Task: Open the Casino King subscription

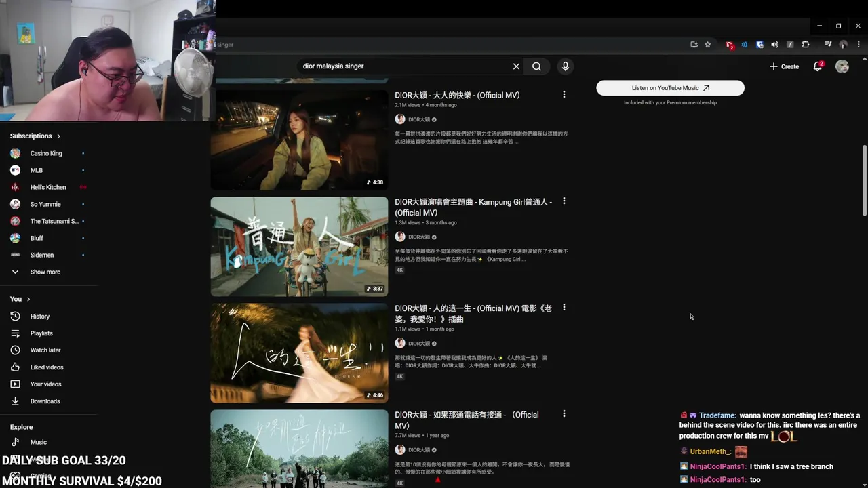Action: point(47,153)
